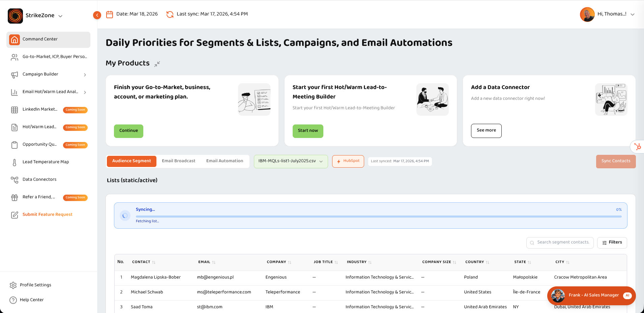The width and height of the screenshot is (644, 313).
Task: Click the sync refresh icon in header
Action: point(170,15)
